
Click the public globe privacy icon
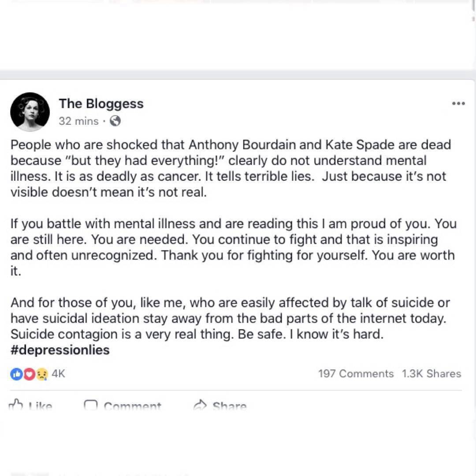[x=115, y=121]
